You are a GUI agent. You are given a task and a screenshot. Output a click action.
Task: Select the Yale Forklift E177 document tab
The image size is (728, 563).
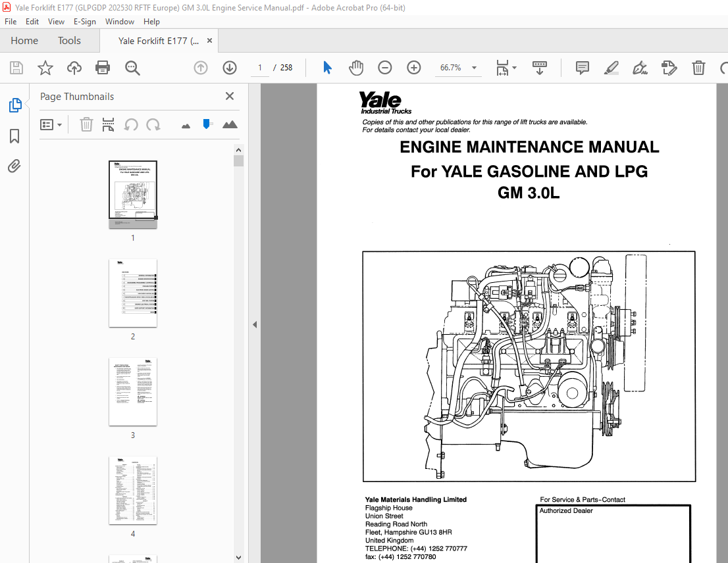[x=159, y=41]
